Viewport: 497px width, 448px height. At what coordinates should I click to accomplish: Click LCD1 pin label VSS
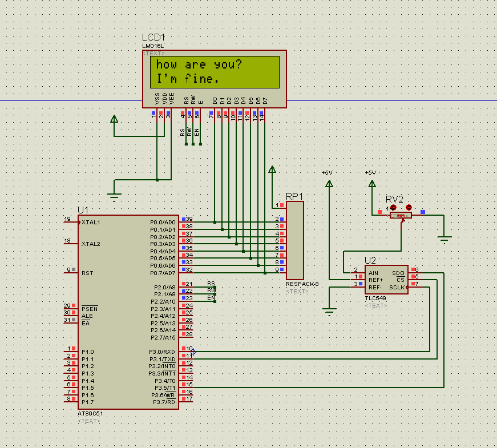pos(157,99)
